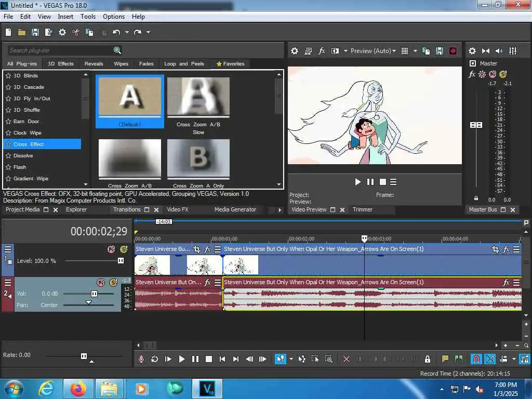Click the Redo arrow button

(137, 32)
